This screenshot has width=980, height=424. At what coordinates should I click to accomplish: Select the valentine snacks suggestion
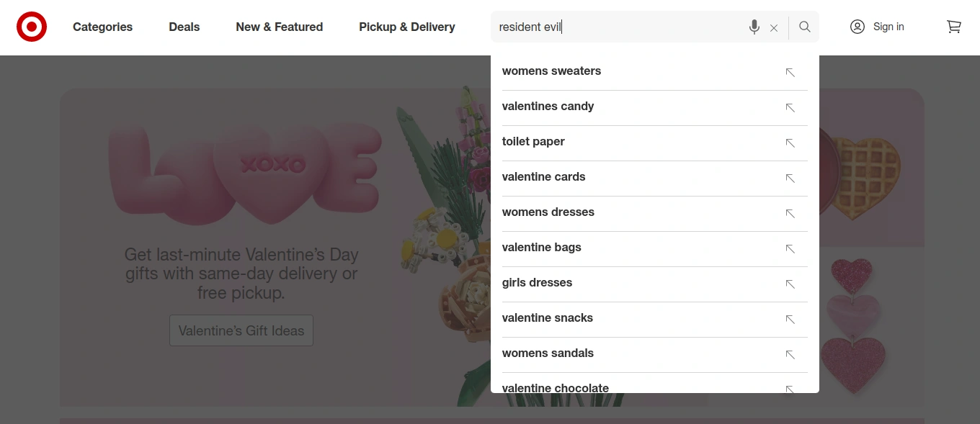548,317
